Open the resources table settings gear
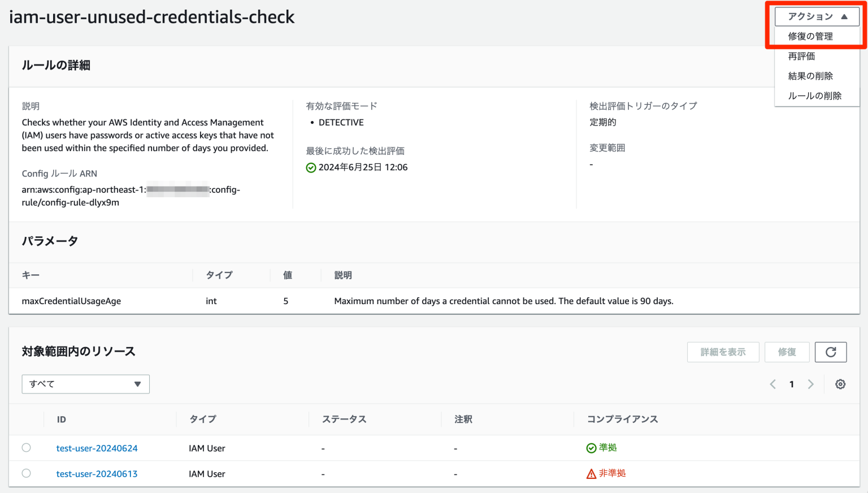Image resolution: width=868 pixels, height=493 pixels. [840, 384]
